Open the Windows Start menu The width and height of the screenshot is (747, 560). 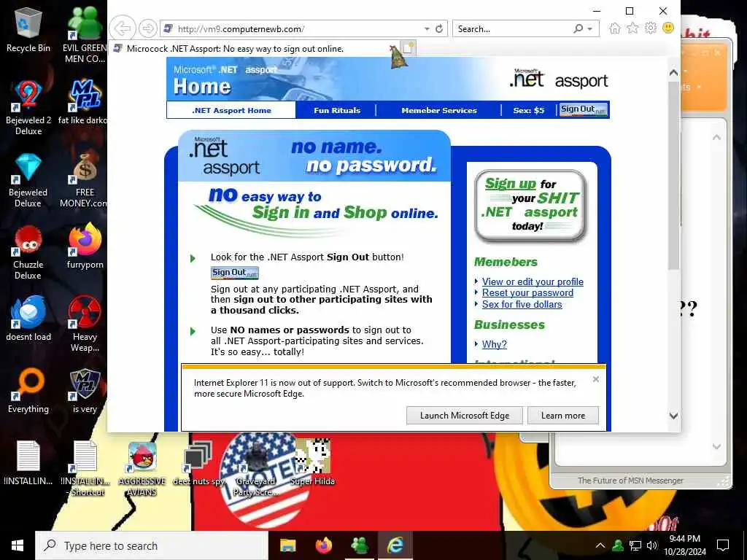(18, 545)
